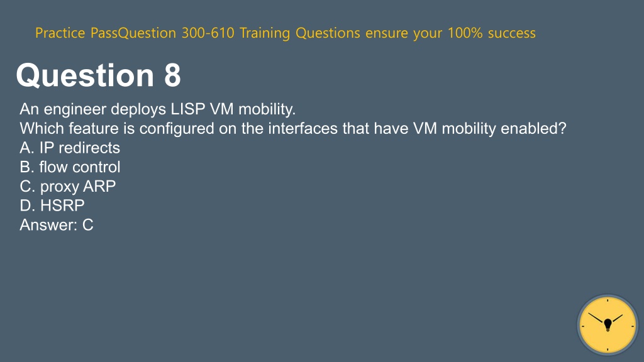Click 'VM mobility enabled?' at question end
The image size is (644, 362).
click(489, 128)
